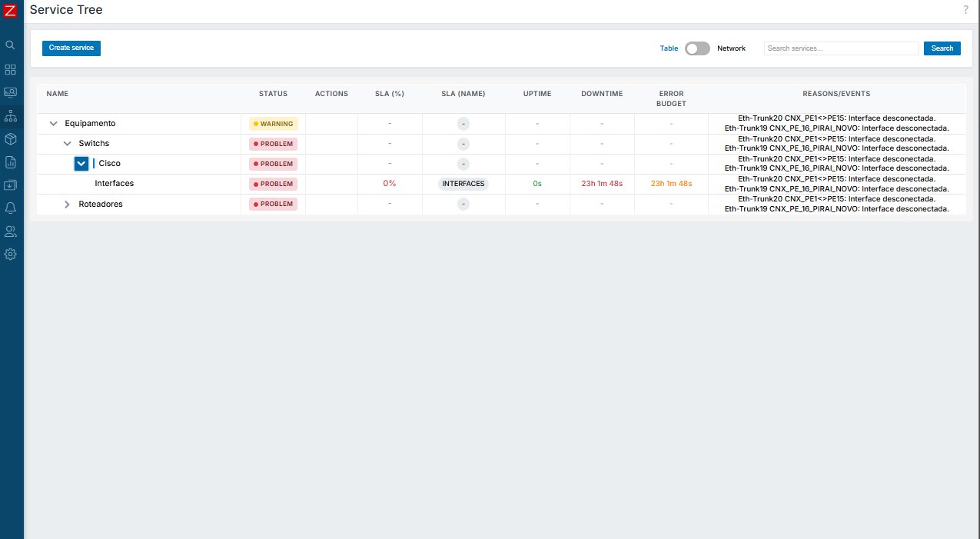Image resolution: width=980 pixels, height=539 pixels.
Task: Click the SLA (NAME) column header
Action: click(x=463, y=94)
